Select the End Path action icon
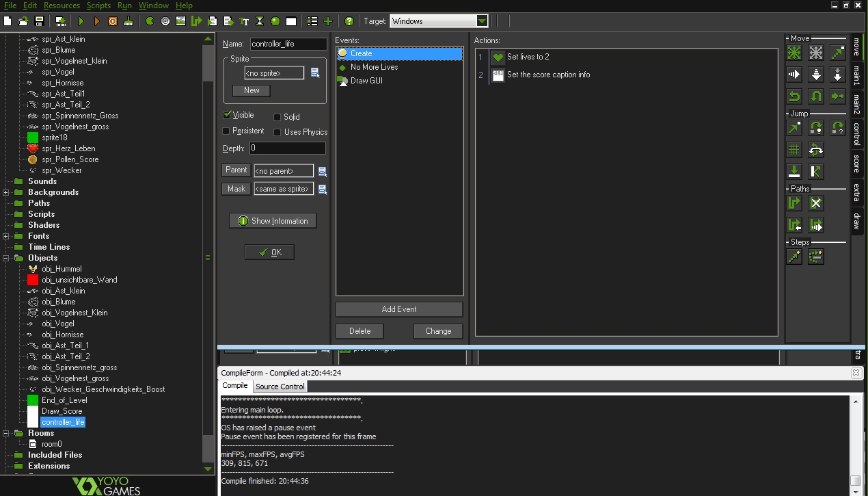Viewport: 868px width, 496px height. click(x=816, y=203)
